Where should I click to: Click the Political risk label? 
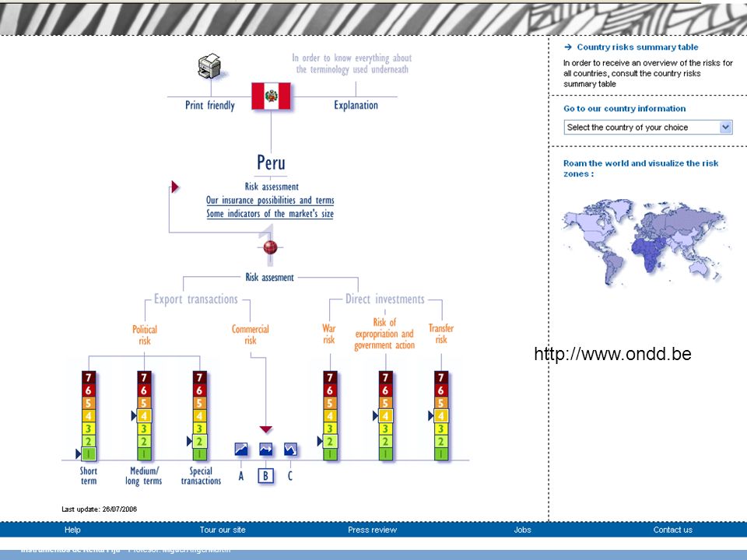(145, 334)
